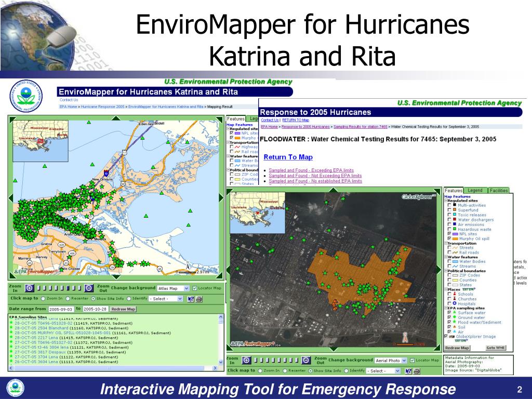Image resolution: width=532 pixels, height=399 pixels.
Task: Enable the Hospitals checkbox under Places
Action: click(x=449, y=303)
